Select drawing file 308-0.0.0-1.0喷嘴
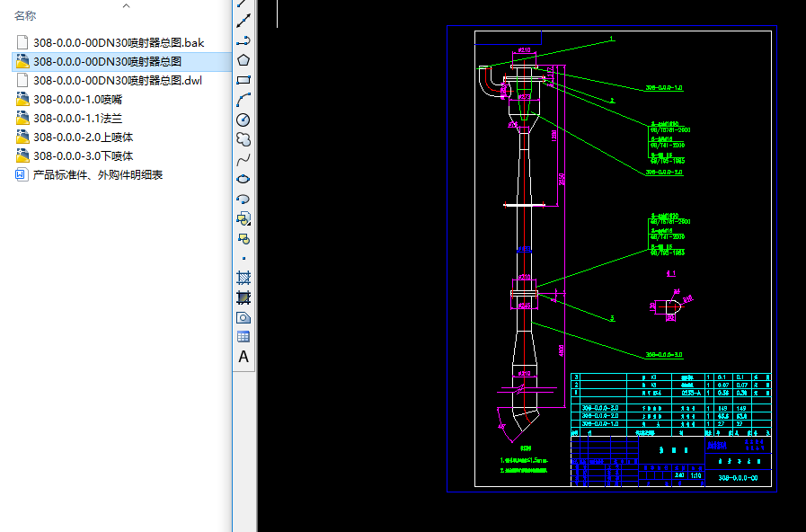This screenshot has width=806, height=532. [77, 99]
